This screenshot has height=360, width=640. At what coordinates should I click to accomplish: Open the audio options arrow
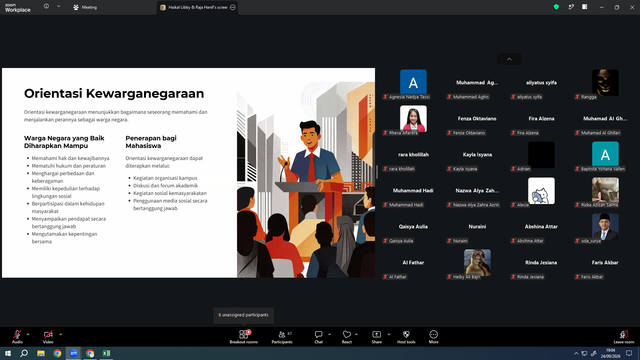tap(28, 334)
